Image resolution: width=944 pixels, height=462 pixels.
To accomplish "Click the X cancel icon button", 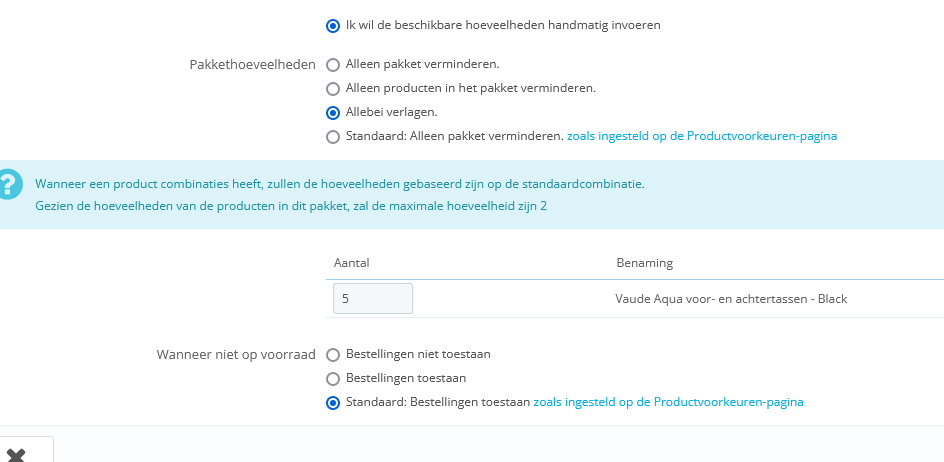I will pyautogui.click(x=14, y=453).
